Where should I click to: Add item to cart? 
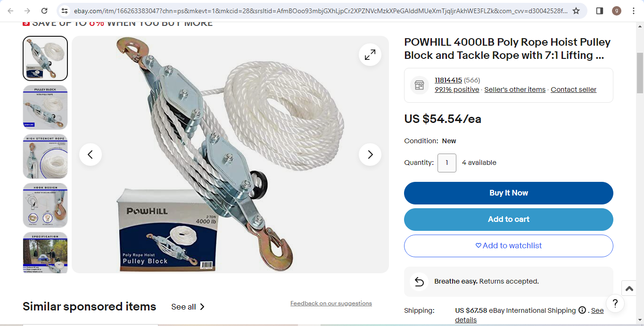[509, 220]
